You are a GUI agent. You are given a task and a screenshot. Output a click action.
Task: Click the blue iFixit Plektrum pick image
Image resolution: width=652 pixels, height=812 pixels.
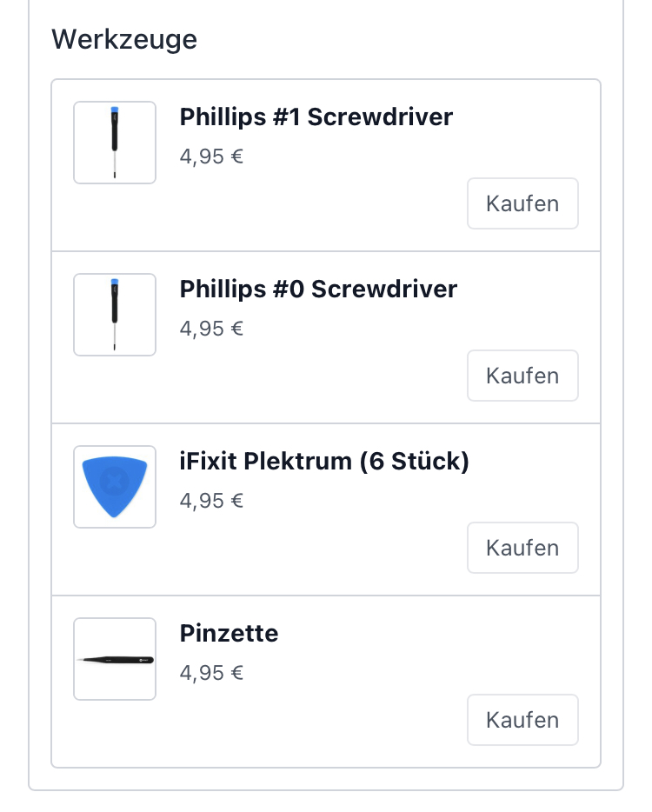pyautogui.click(x=115, y=487)
